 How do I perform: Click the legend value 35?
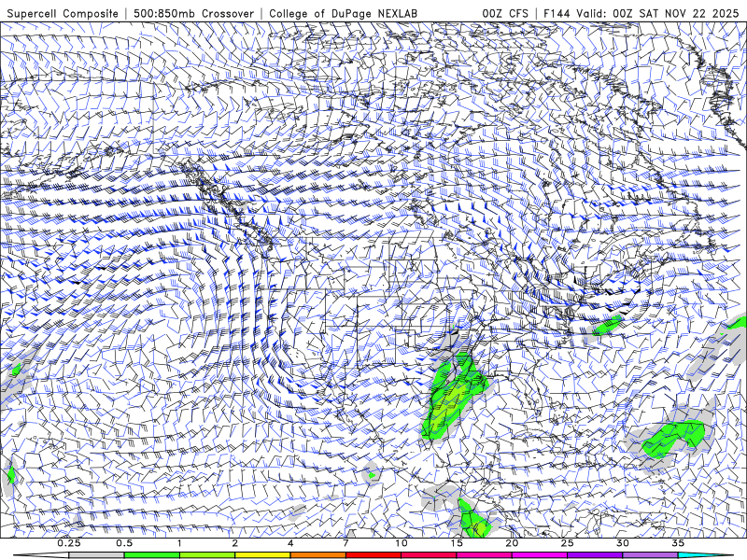678,543
